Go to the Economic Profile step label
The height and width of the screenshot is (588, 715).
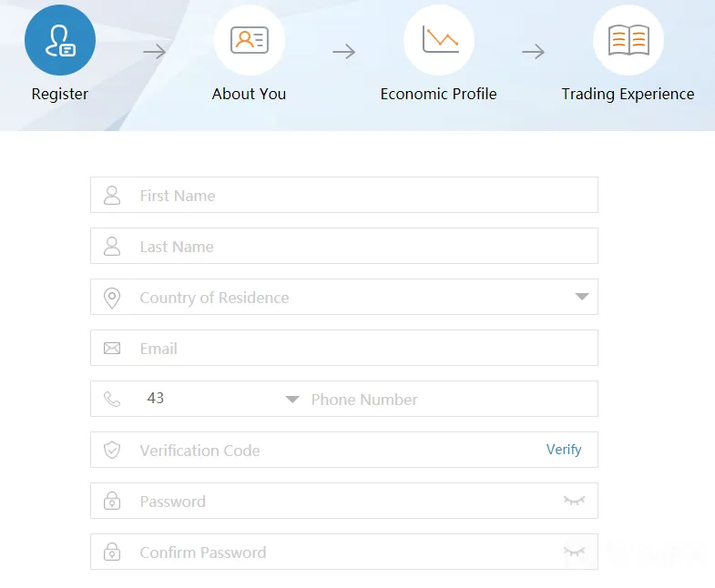tap(439, 94)
